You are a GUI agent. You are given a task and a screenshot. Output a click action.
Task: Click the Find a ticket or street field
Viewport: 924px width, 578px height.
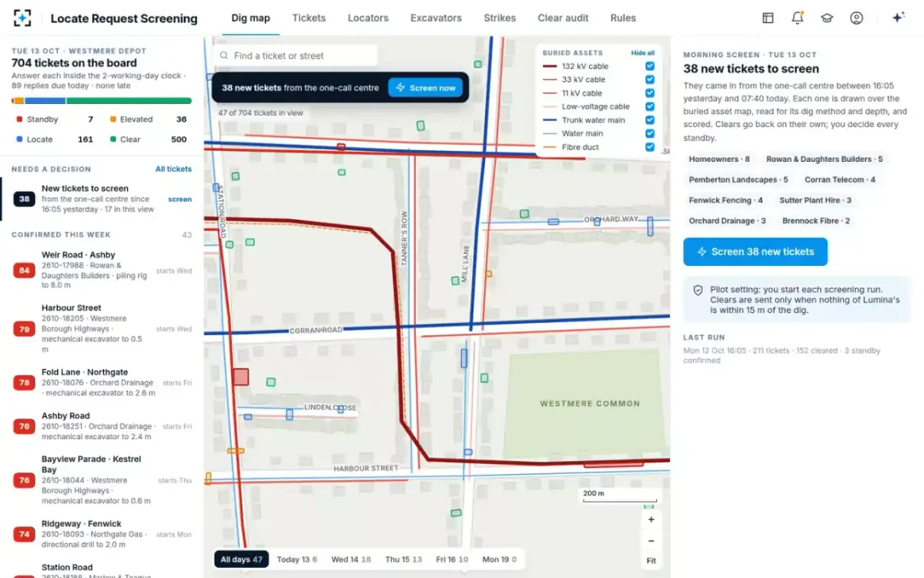(x=295, y=55)
